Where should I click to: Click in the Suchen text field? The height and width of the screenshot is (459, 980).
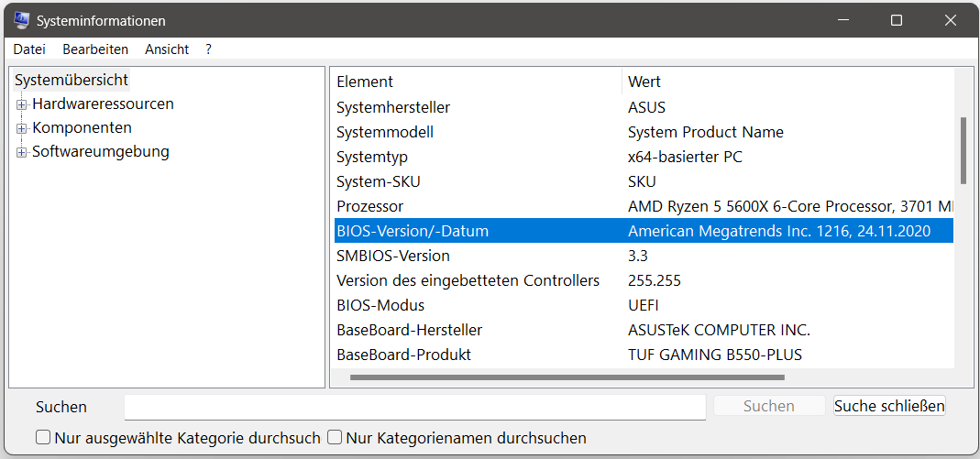tap(414, 407)
